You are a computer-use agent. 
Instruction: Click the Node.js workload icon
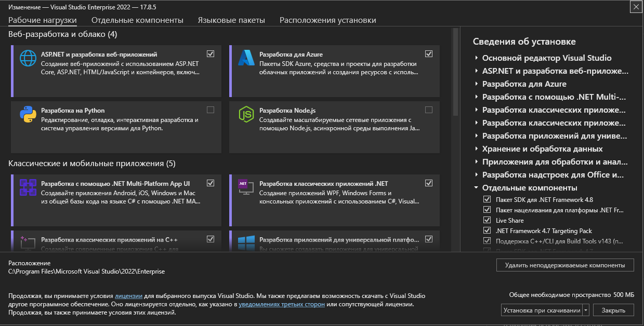point(246,114)
